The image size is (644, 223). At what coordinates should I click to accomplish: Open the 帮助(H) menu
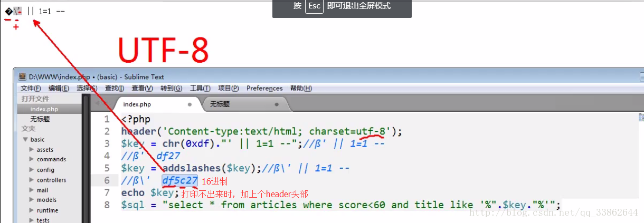(x=301, y=88)
